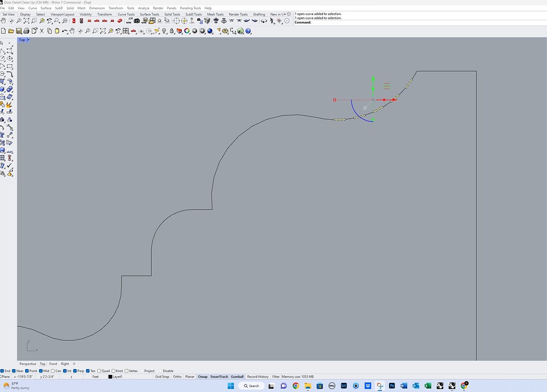Click the Layer0 black color swatch
The width and height of the screenshot is (547, 392).
click(111, 376)
